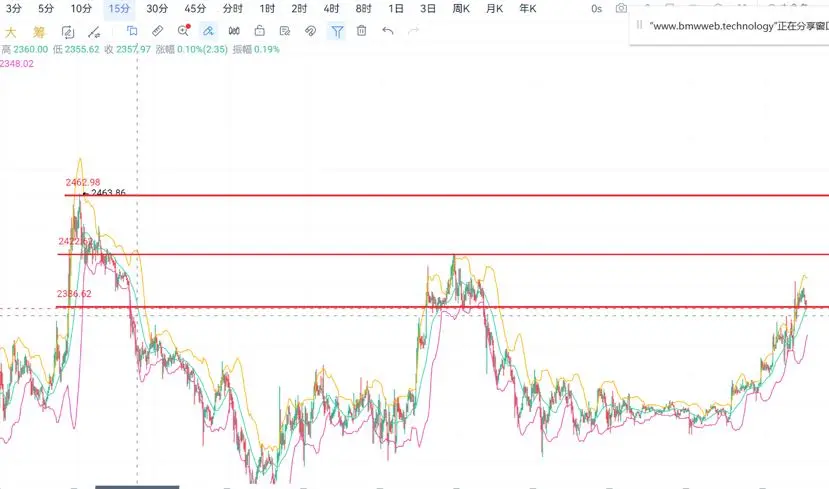Undo the last drawing action
Image resolution: width=829 pixels, height=489 pixels.
[x=388, y=31]
